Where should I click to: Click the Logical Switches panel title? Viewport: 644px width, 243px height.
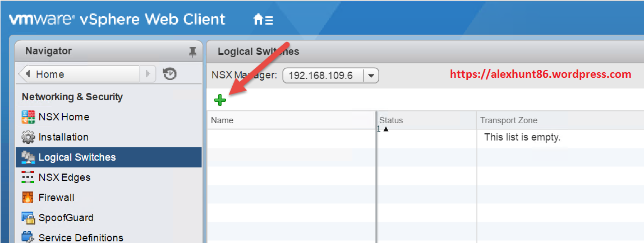[259, 52]
